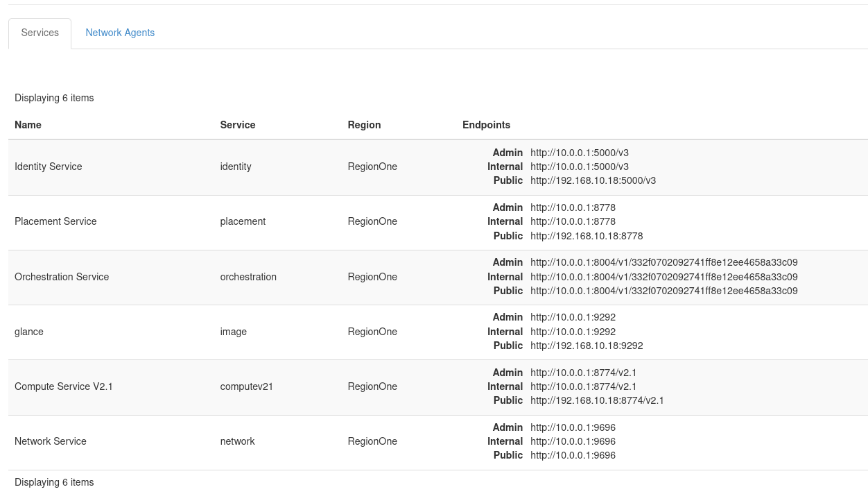Viewport: 868px width, 494px height.
Task: Click the Service column header
Action: pos(238,125)
